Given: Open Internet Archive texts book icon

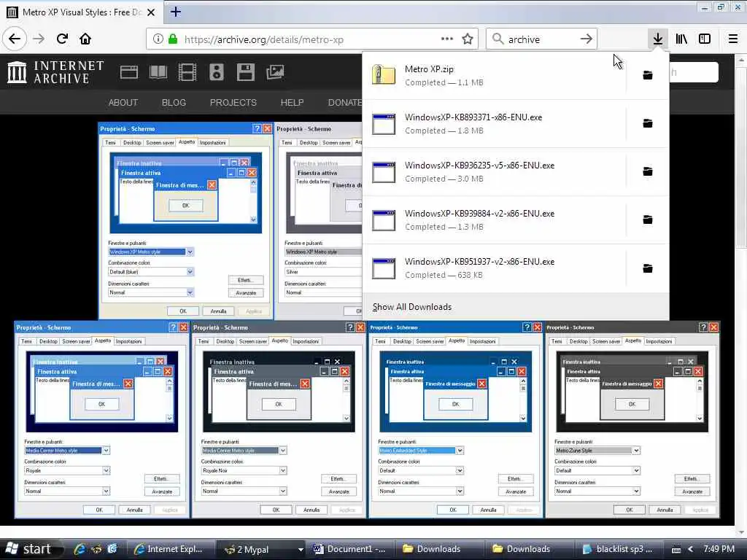Looking at the screenshot, I should [x=158, y=72].
